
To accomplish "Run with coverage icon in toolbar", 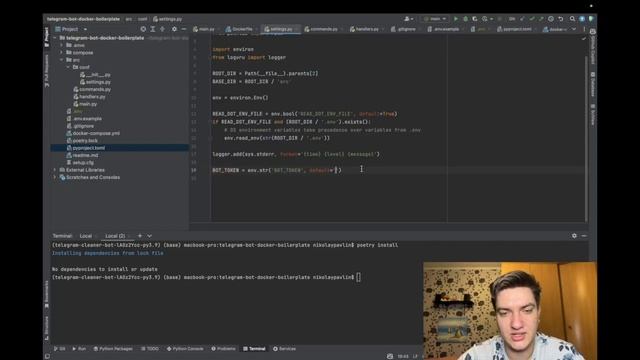I will pos(475,19).
